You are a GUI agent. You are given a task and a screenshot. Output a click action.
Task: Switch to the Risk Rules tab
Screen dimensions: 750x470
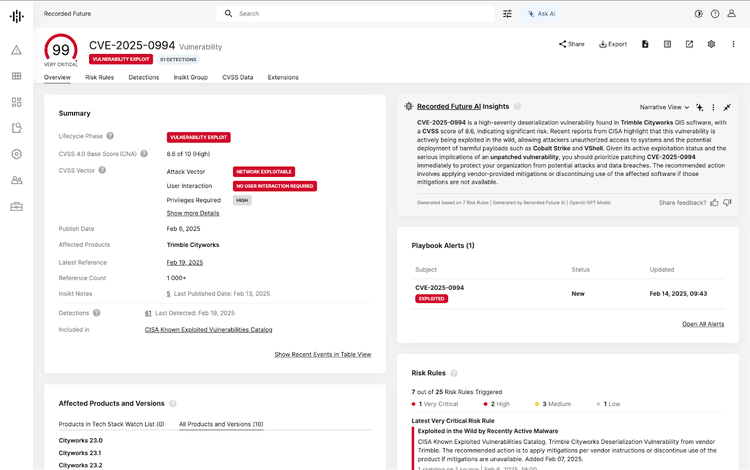tap(99, 77)
